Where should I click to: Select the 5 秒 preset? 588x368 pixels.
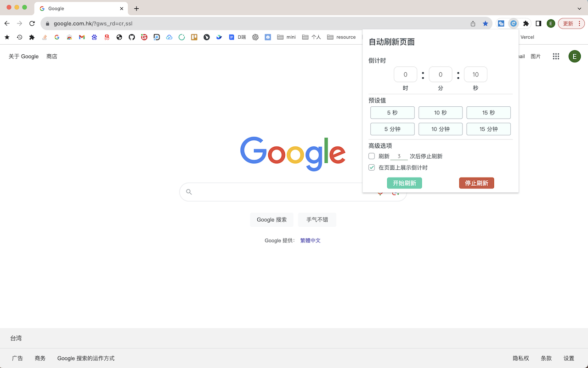point(392,113)
